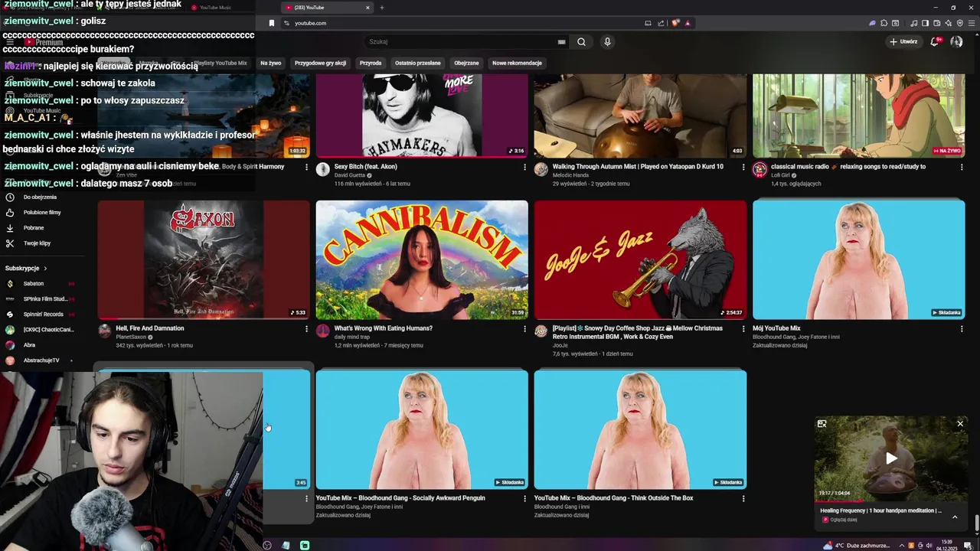Open a new browser tab with plus
Viewport: 980px width, 551px height.
382,8
